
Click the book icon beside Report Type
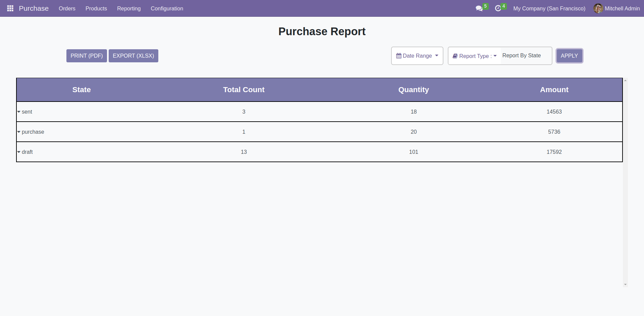coord(455,56)
